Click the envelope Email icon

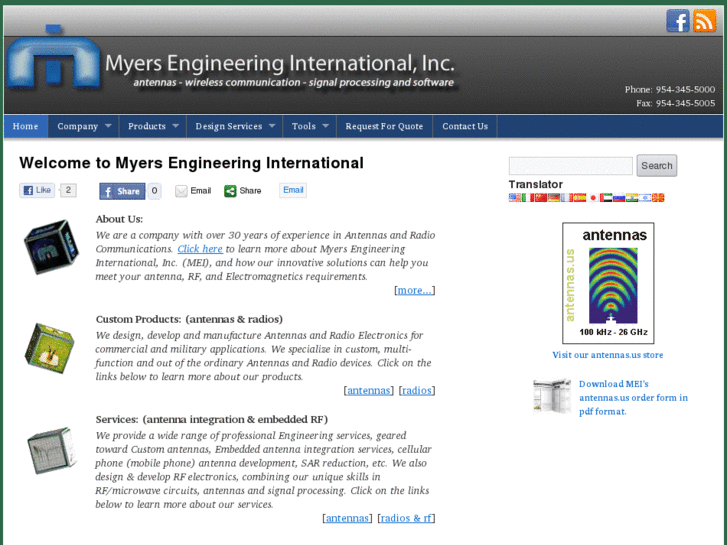[x=181, y=191]
